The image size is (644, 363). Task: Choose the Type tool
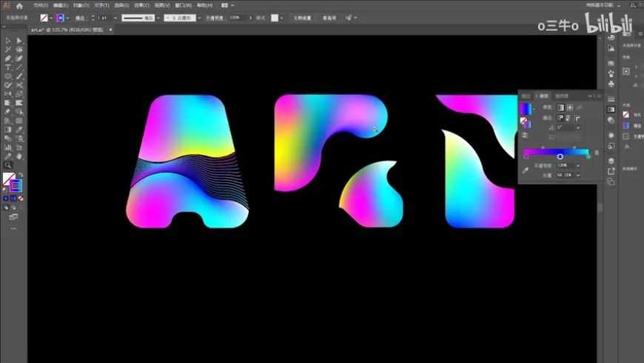pyautogui.click(x=7, y=67)
